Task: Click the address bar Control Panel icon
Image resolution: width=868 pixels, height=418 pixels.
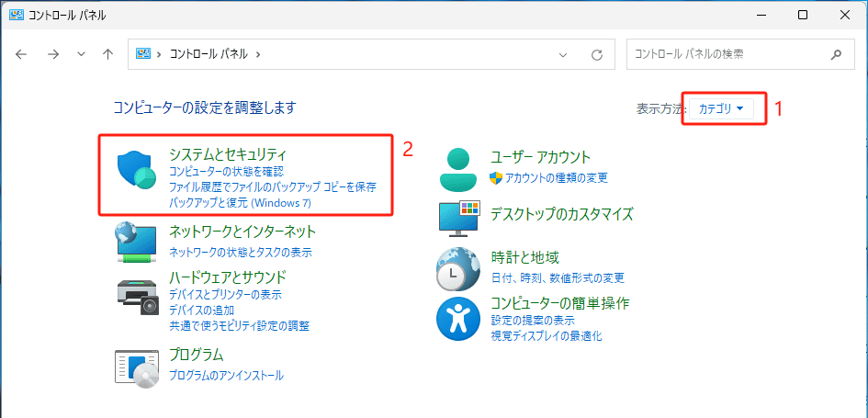Action: [x=142, y=53]
